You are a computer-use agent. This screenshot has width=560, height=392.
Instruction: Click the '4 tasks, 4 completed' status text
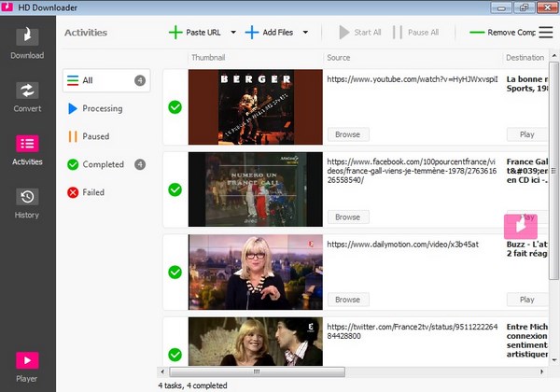point(192,385)
